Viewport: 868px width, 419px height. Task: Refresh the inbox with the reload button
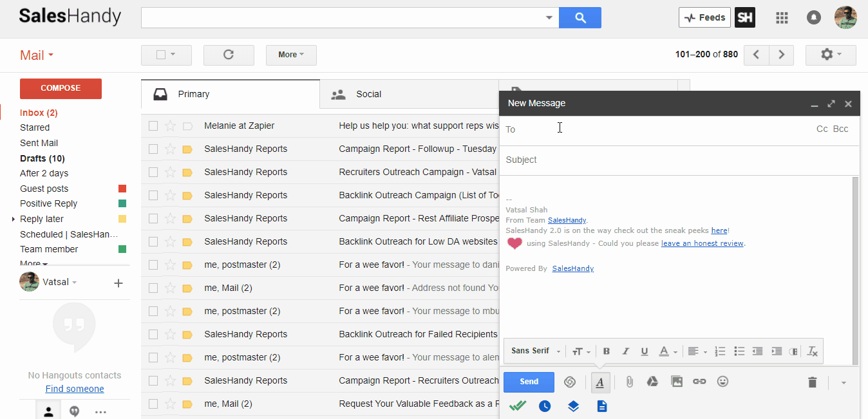pyautogui.click(x=229, y=55)
